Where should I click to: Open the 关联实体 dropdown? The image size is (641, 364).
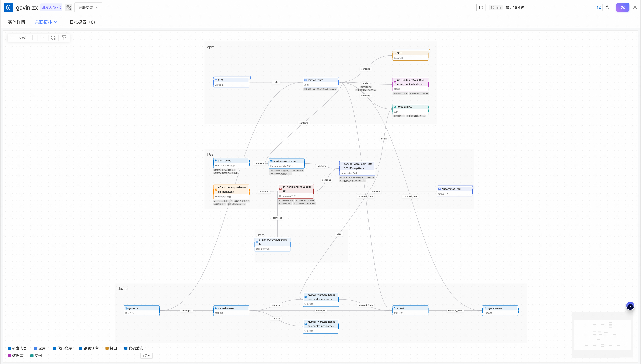coord(88,8)
